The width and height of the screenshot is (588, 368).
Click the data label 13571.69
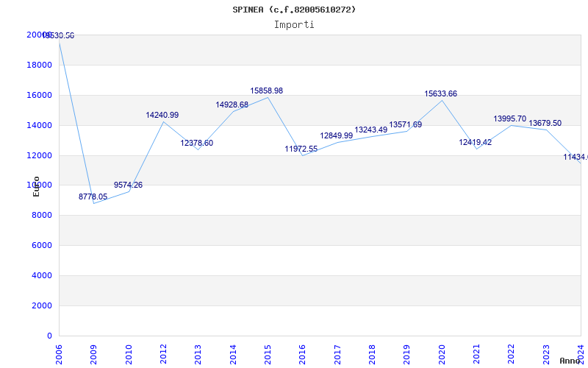(406, 124)
